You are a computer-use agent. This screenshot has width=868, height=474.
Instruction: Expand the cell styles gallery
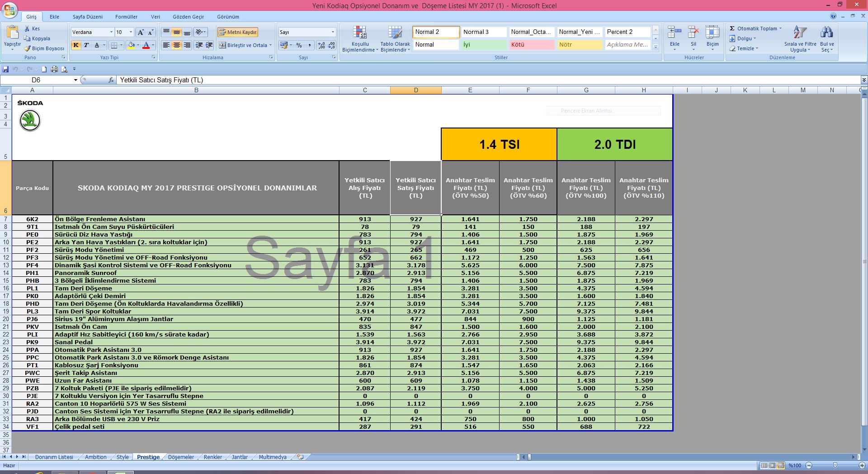656,47
